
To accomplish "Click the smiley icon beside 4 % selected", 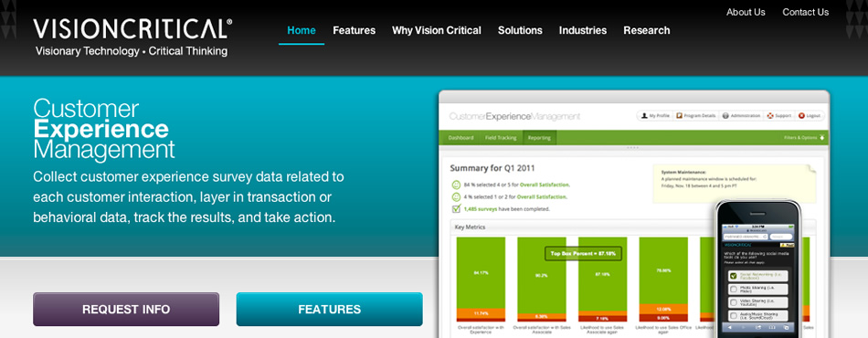I will pyautogui.click(x=456, y=197).
